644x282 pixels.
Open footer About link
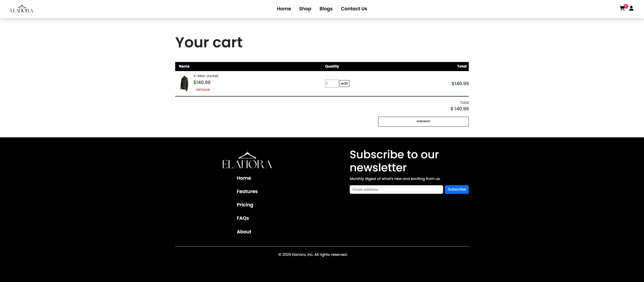point(244,232)
